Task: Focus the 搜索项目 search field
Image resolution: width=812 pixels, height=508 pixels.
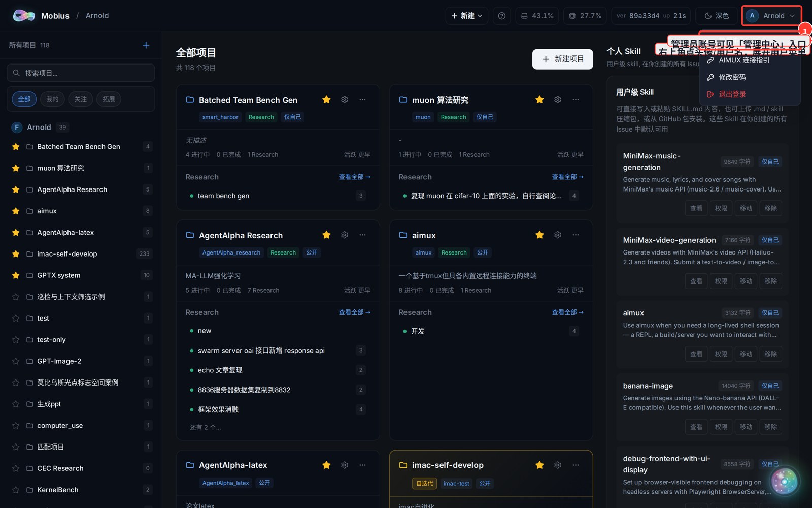Action: pyautogui.click(x=81, y=73)
